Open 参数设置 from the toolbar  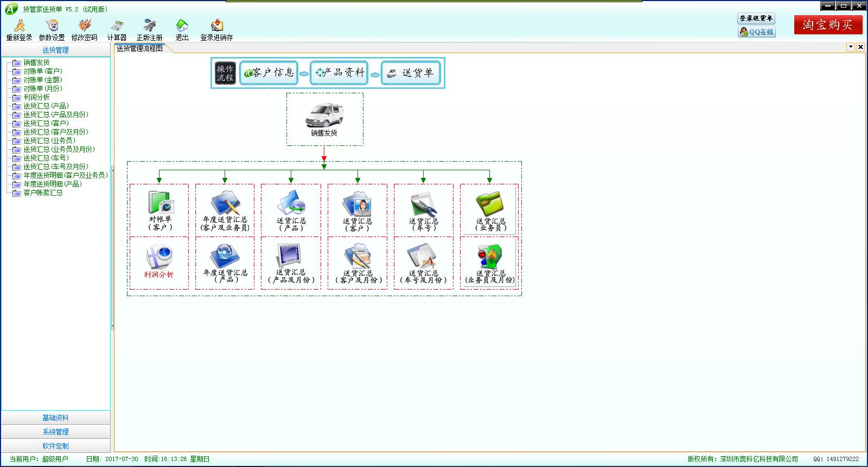coord(52,30)
